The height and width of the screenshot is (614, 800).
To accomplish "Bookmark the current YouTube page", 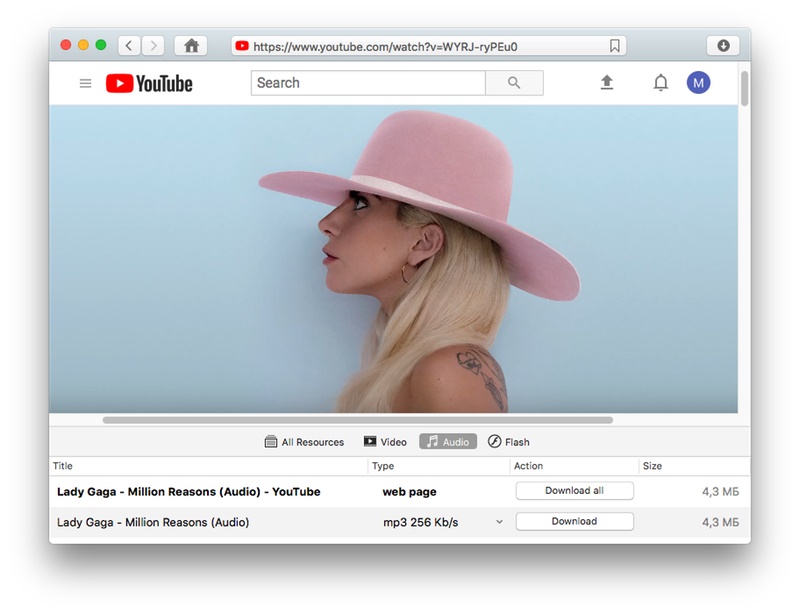I will 615,46.
